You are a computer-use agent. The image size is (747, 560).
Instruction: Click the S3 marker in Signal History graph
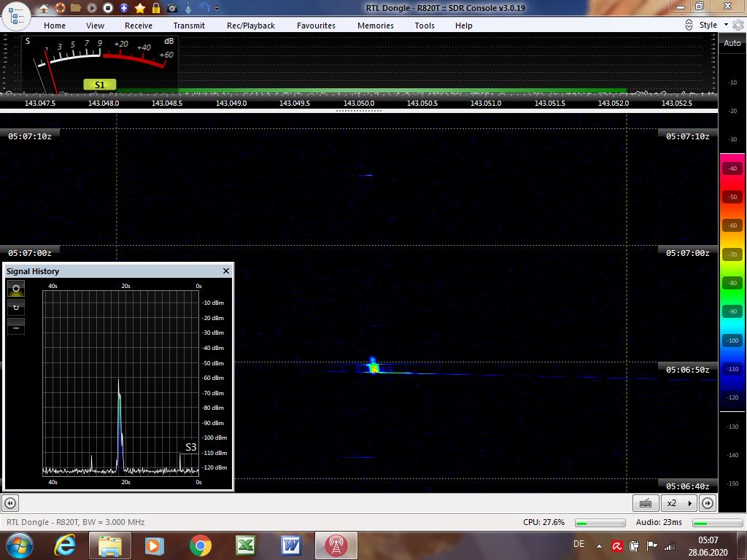coord(190,447)
